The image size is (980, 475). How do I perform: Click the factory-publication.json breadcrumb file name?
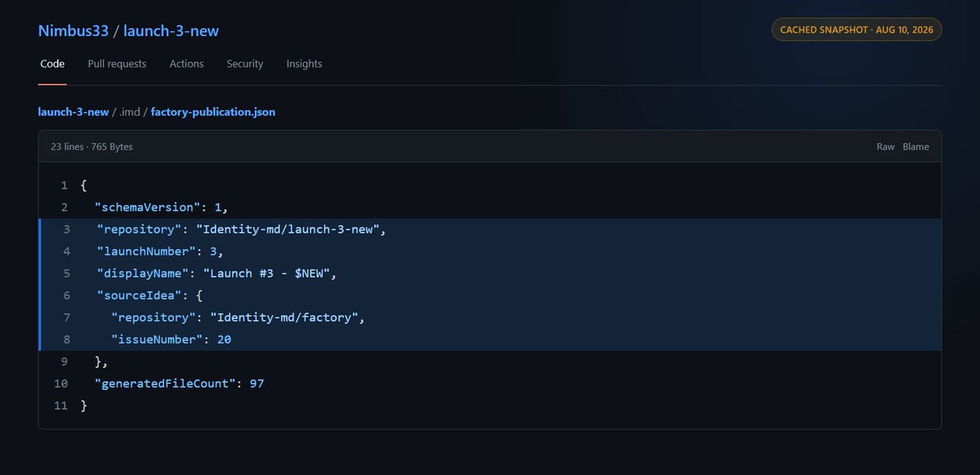tap(213, 112)
